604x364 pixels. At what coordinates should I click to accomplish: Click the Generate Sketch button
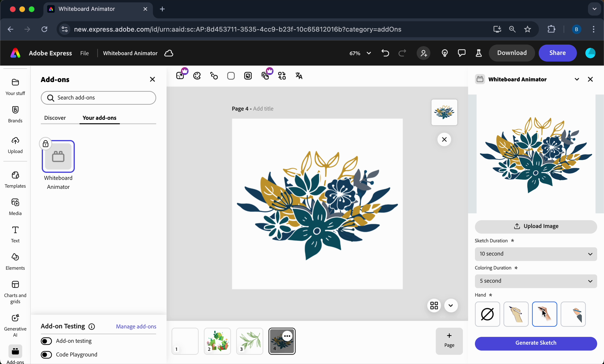pyautogui.click(x=536, y=343)
